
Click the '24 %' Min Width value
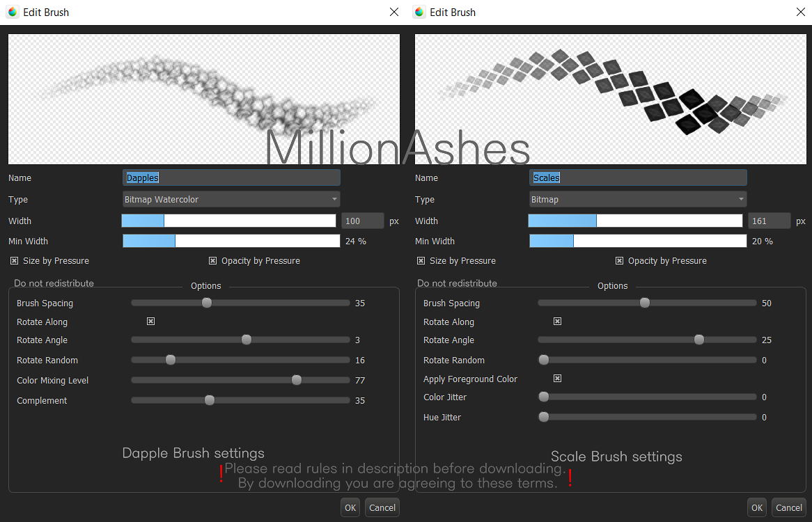[x=356, y=241]
